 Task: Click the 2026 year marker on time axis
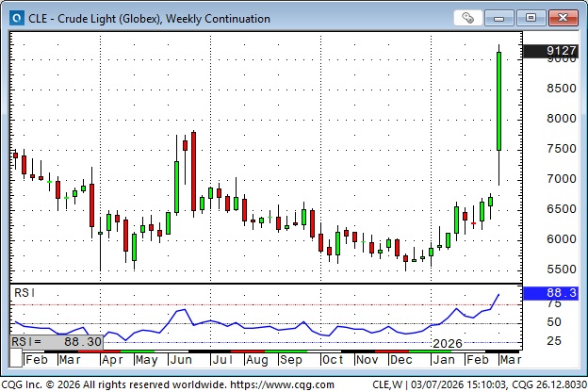pos(448,345)
